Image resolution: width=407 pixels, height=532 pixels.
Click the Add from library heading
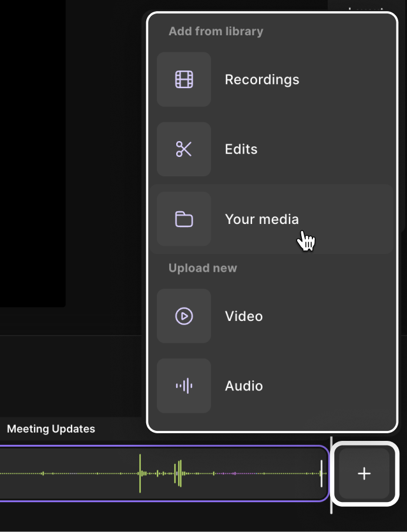click(216, 31)
